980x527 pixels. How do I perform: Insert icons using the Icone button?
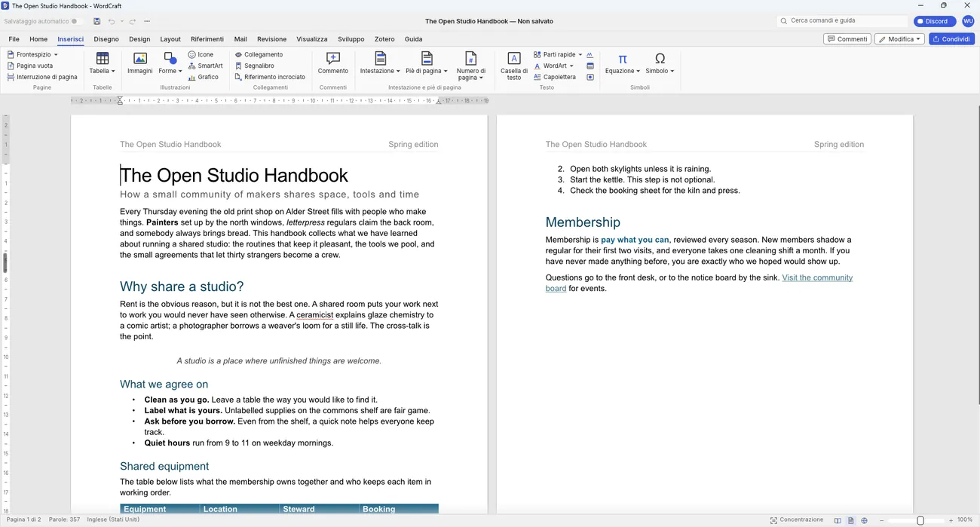pyautogui.click(x=201, y=54)
